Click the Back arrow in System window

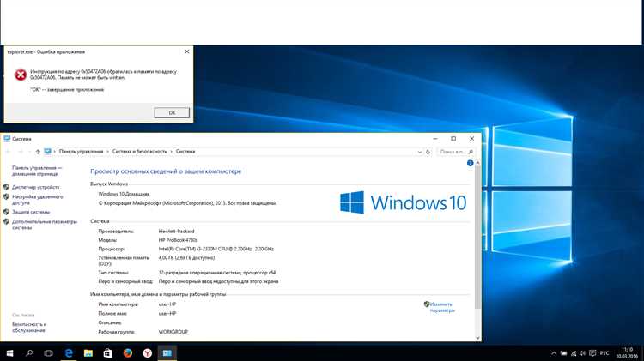(9, 151)
